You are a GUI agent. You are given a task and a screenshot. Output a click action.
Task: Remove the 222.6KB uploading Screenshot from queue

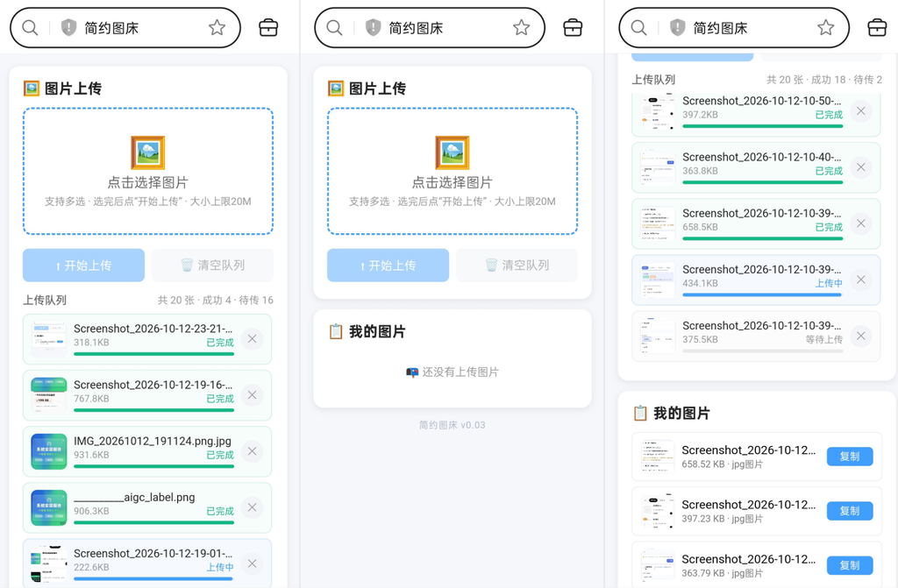coord(252,563)
